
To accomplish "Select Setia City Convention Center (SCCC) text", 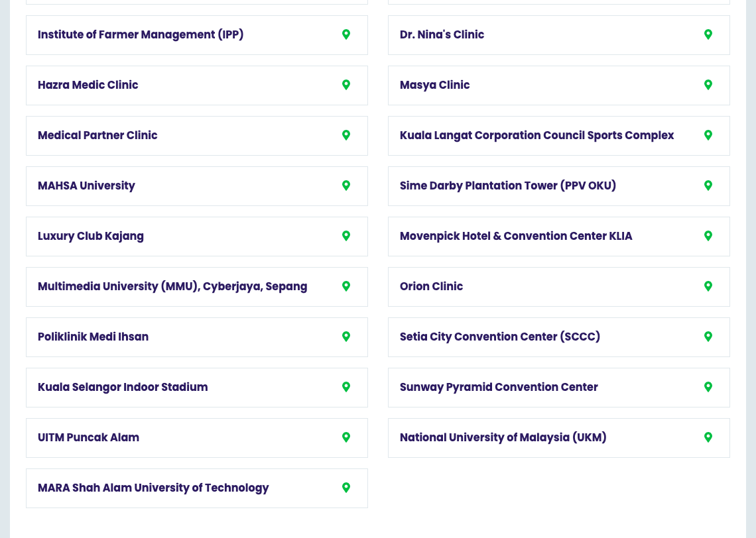I will point(499,337).
